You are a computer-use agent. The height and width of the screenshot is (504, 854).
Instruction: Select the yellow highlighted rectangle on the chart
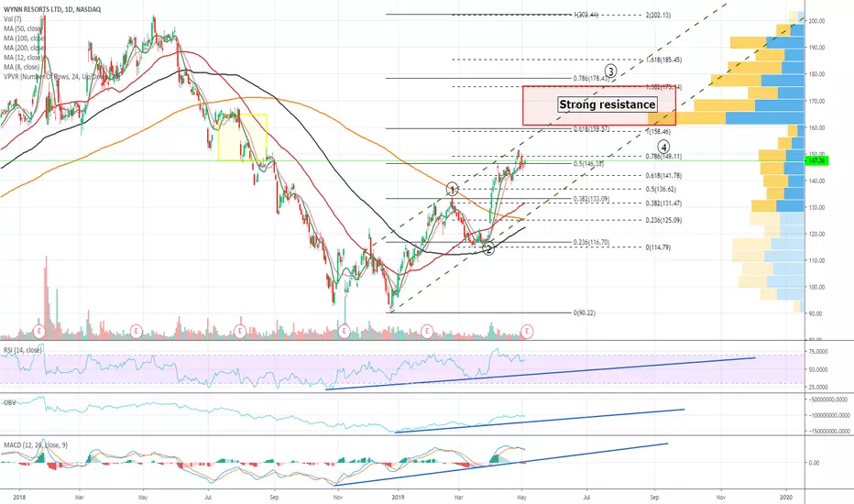pyautogui.click(x=243, y=137)
